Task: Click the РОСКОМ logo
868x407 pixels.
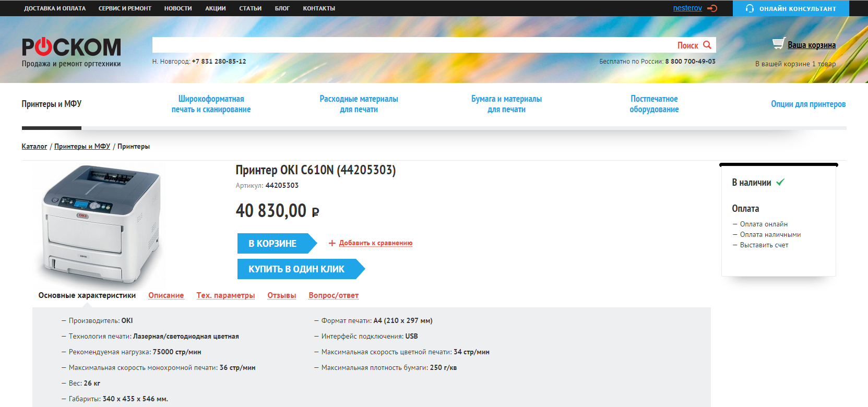Action: pyautogui.click(x=71, y=47)
